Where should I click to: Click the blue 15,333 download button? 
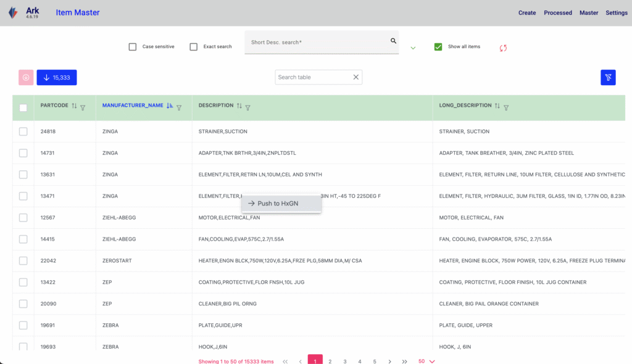pyautogui.click(x=57, y=77)
